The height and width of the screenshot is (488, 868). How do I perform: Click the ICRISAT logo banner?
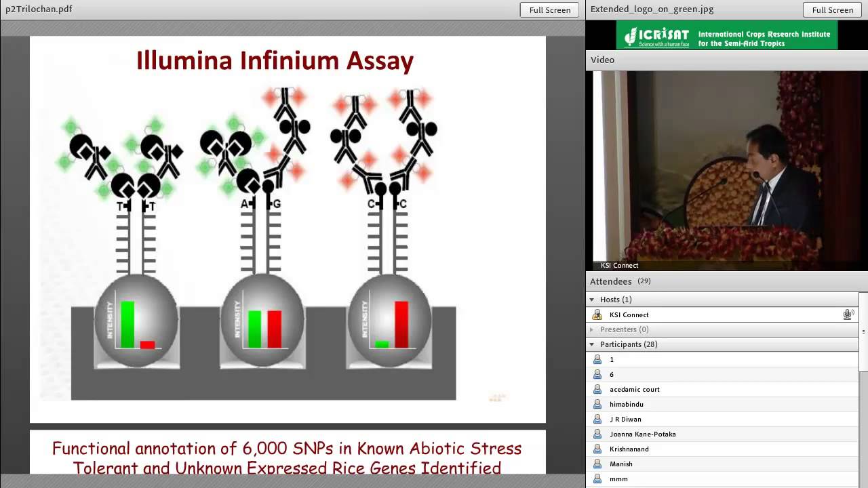tap(727, 35)
